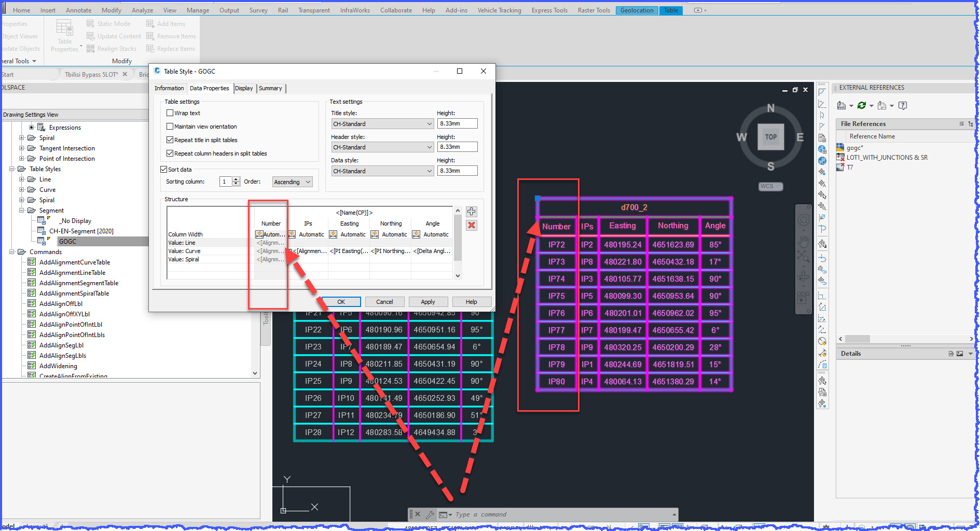Open Header style dropdown
This screenshot has width=980, height=531.
coord(382,147)
